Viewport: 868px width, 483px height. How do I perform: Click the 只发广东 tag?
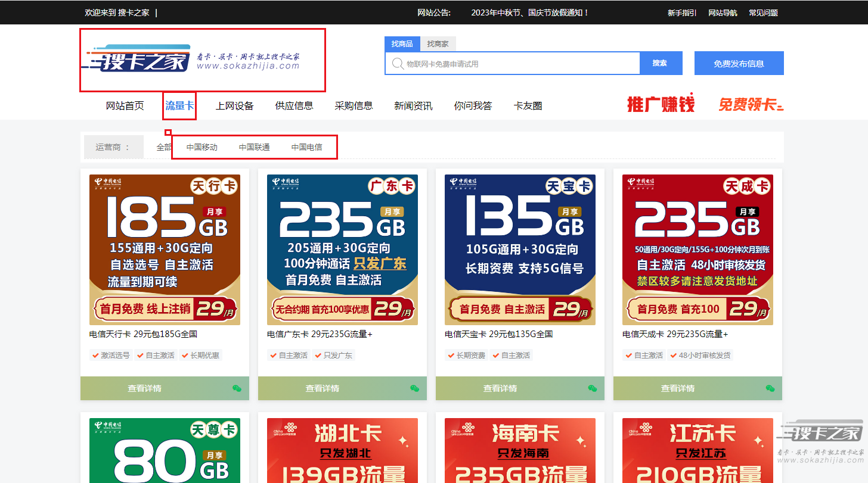333,356
